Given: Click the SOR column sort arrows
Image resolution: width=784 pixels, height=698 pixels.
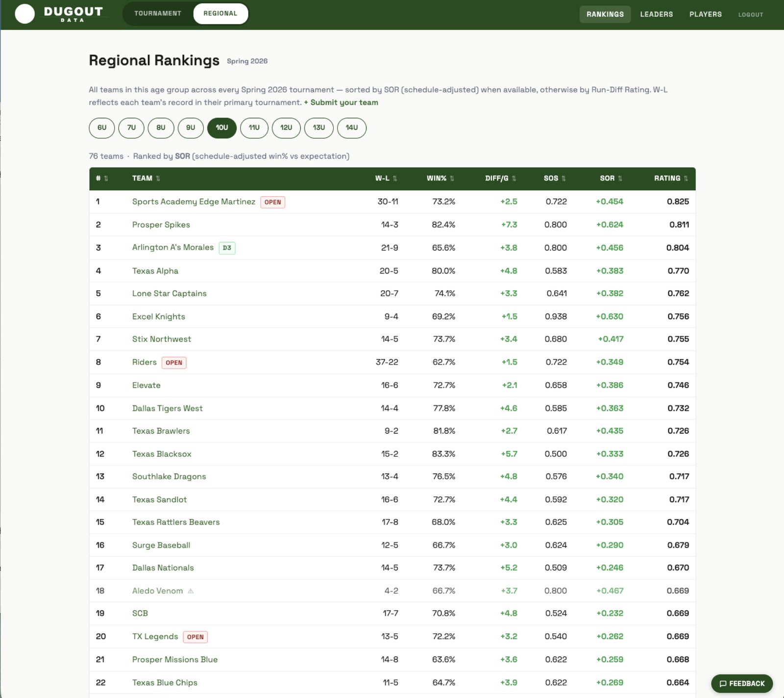Looking at the screenshot, I should coord(620,178).
